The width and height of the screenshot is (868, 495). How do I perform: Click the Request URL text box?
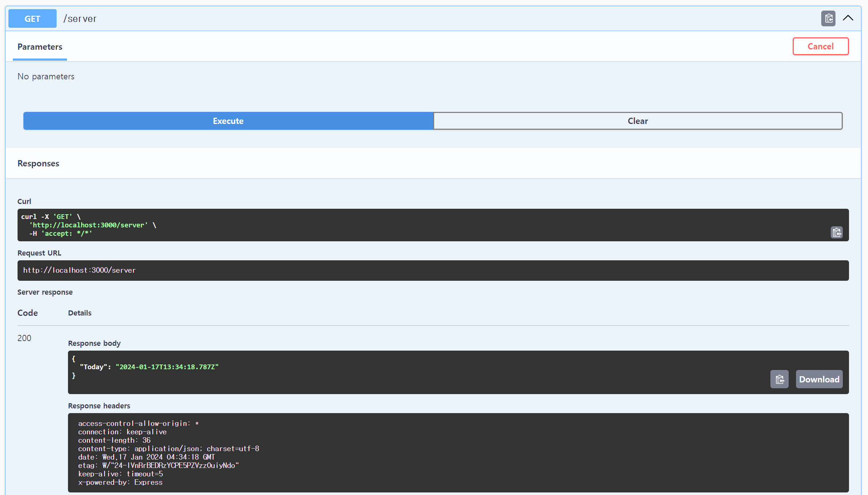coord(433,271)
